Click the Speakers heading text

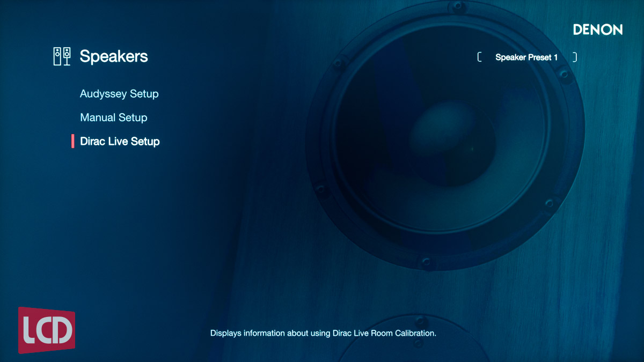114,56
